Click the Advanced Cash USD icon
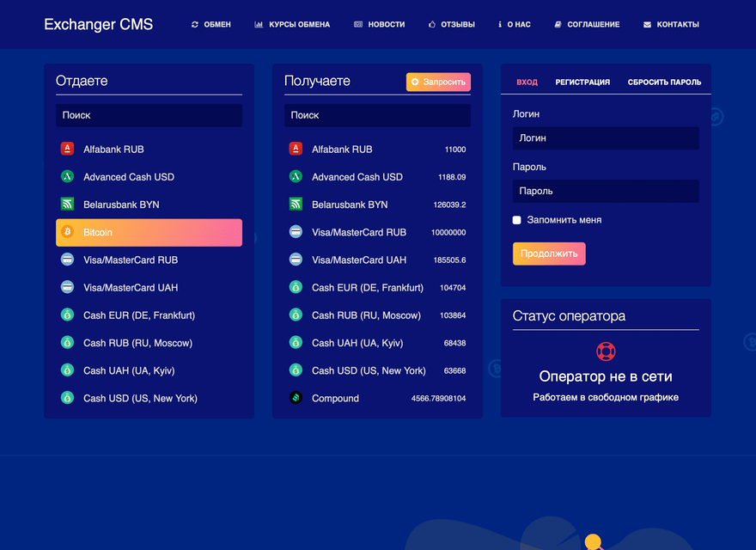756x550 pixels. coord(67,176)
